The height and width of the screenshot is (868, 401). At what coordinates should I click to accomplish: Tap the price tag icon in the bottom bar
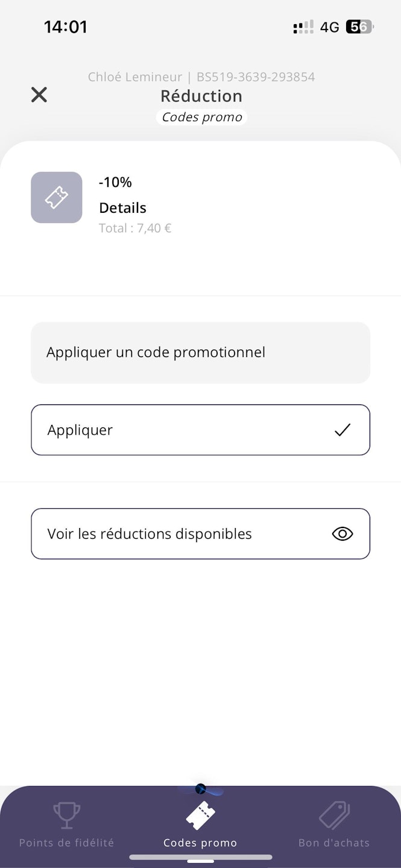coord(334,816)
